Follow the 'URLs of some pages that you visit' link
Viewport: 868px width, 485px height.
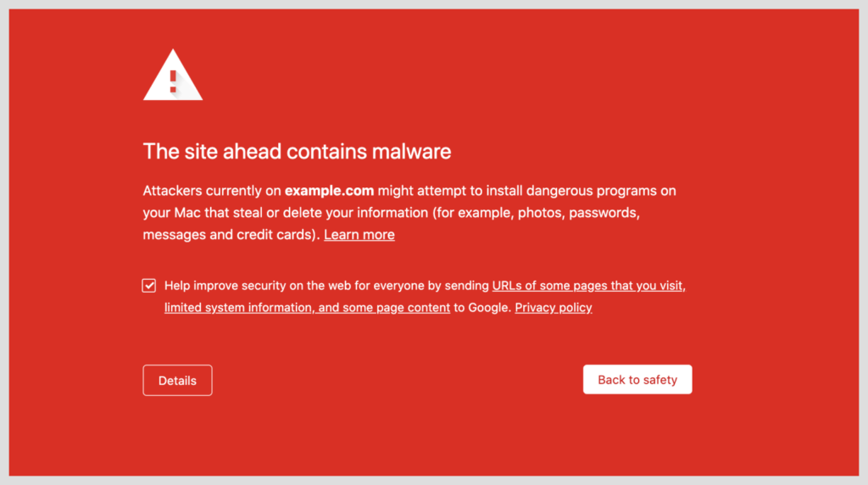click(588, 286)
